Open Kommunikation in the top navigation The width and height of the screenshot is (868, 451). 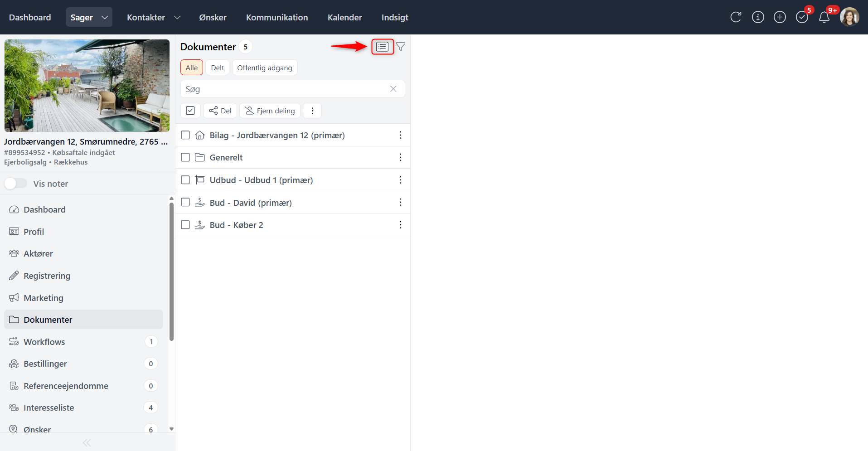[x=277, y=17]
